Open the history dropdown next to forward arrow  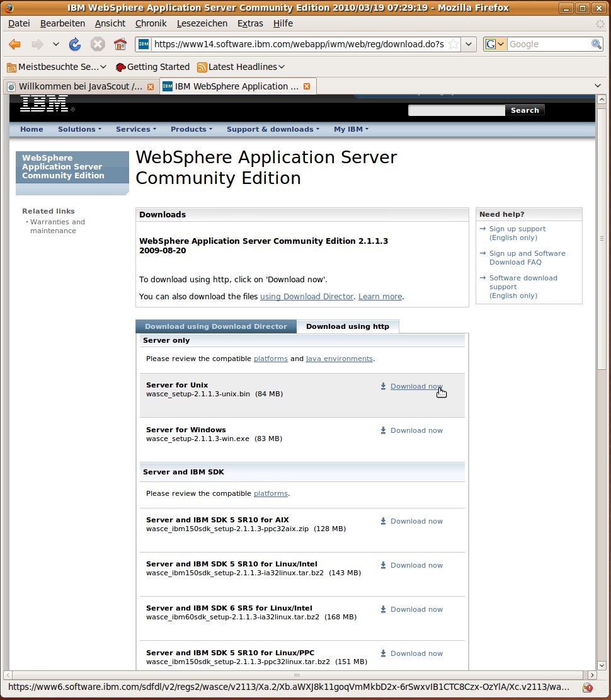55,44
